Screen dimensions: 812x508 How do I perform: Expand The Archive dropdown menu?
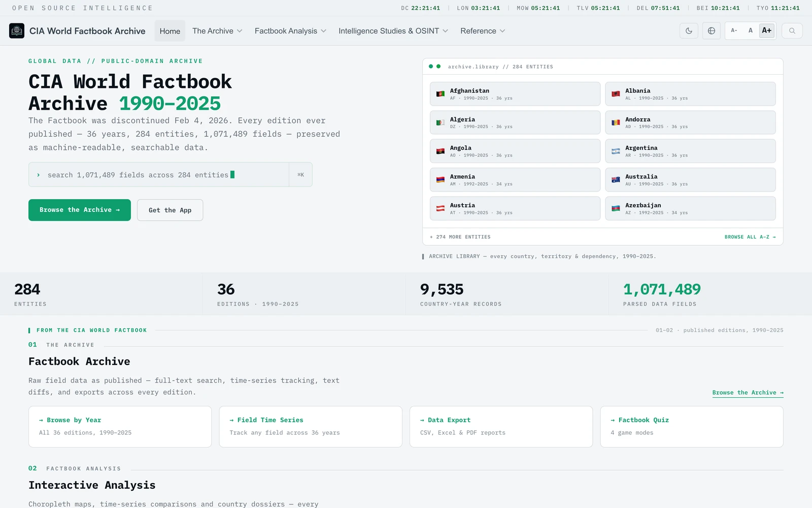point(217,31)
